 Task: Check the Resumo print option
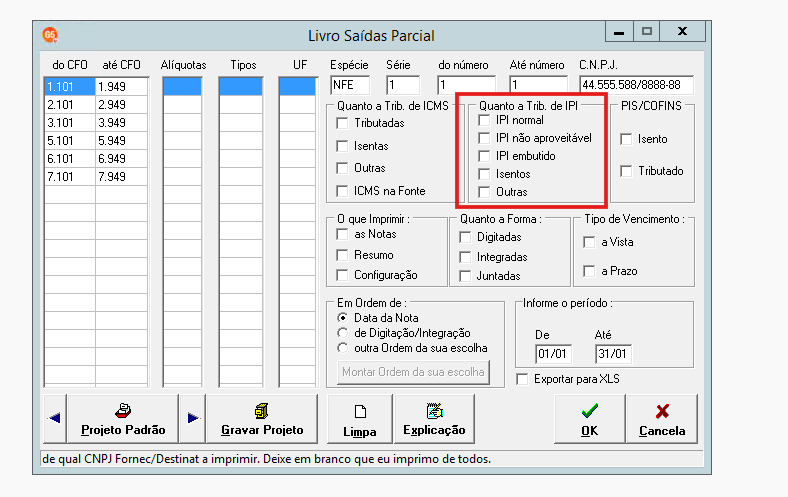[342, 255]
